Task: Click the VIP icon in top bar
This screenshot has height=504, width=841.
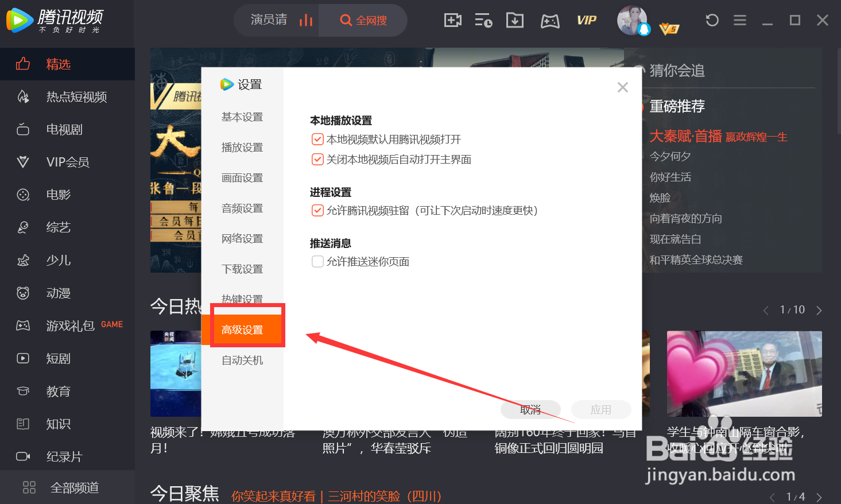Action: pyautogui.click(x=587, y=21)
